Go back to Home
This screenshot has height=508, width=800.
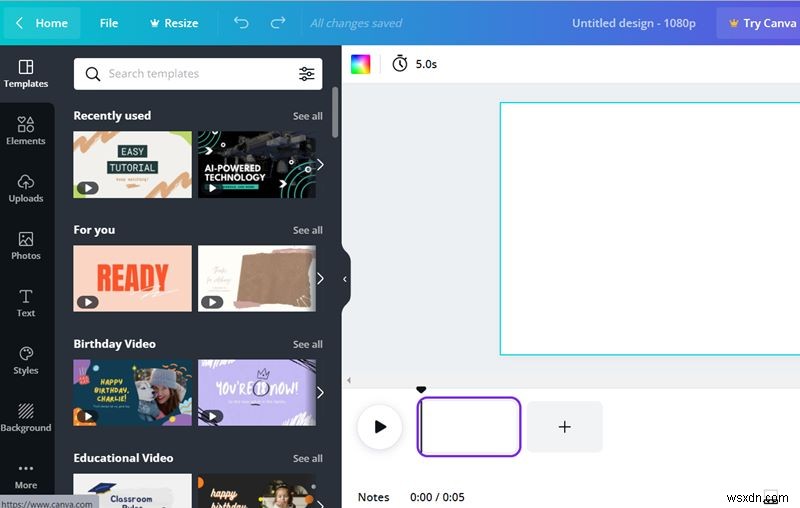[42, 23]
